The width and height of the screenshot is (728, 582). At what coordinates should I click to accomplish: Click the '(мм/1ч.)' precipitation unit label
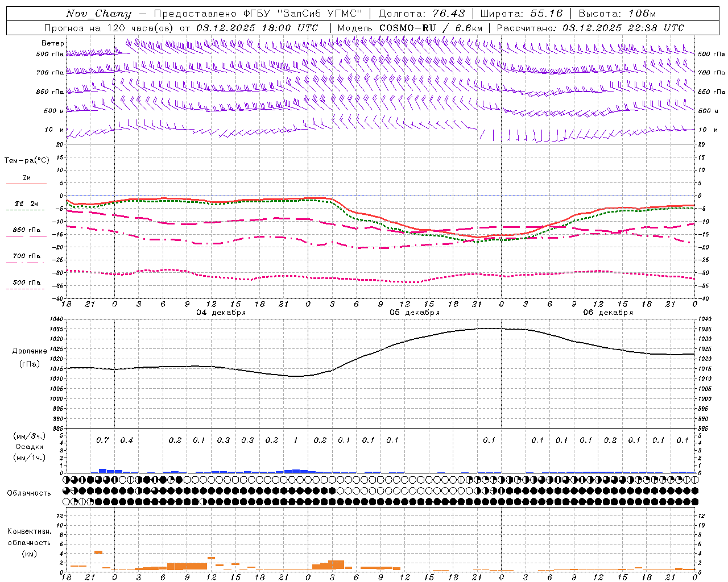point(30,458)
